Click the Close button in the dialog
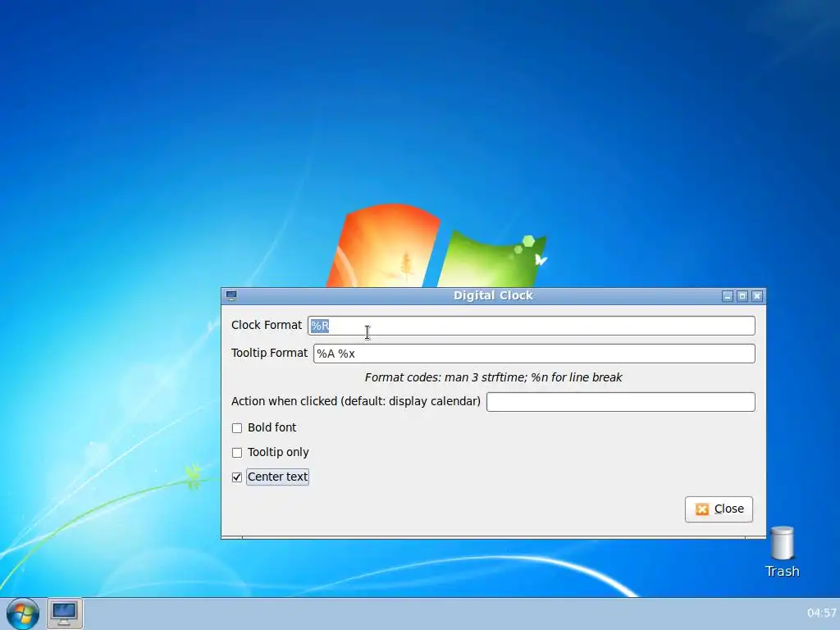840x630 pixels. point(719,509)
